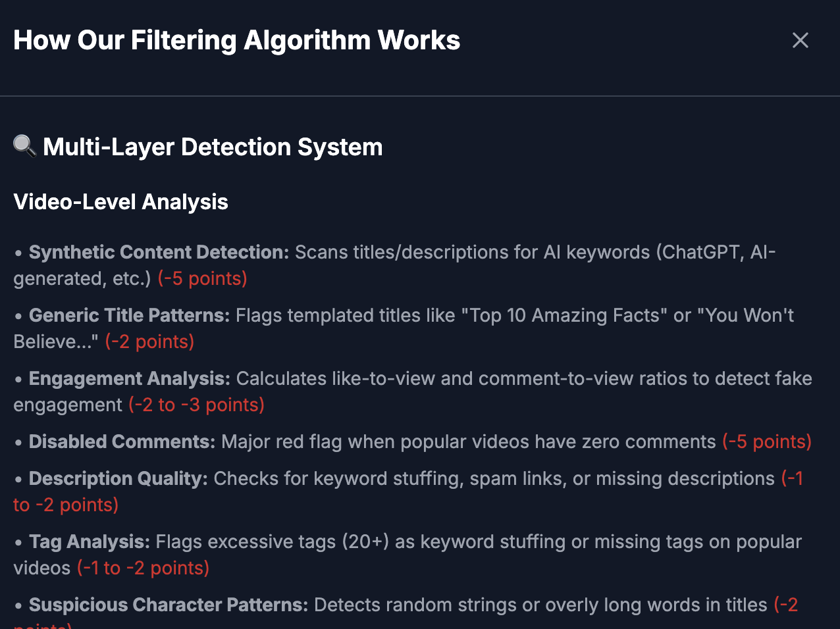840x629 pixels.
Task: Click the -5 points label for AI keywords
Action: point(201,278)
